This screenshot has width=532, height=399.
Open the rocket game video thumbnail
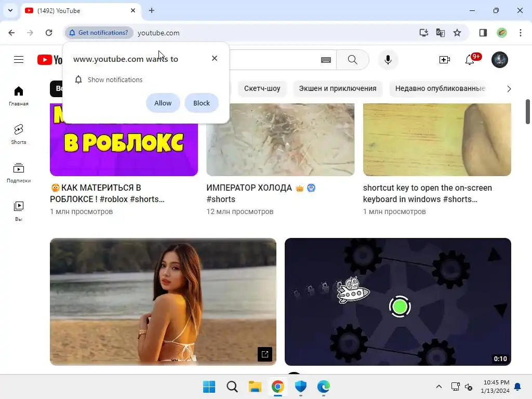pos(397,302)
